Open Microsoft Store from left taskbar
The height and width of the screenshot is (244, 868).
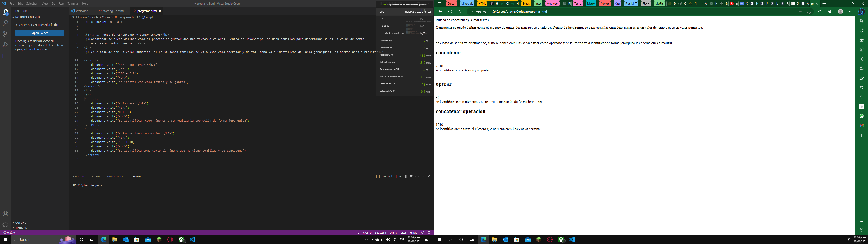click(x=137, y=240)
